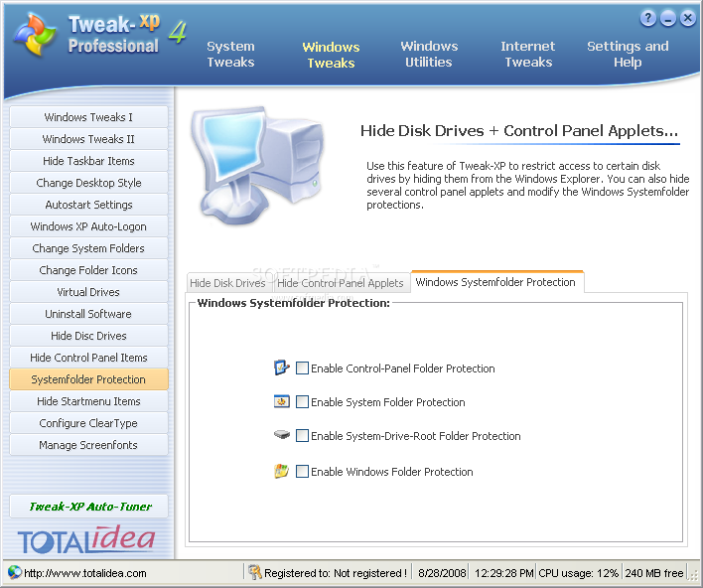Open Windows Tweaks II page
The height and width of the screenshot is (588, 703).
88,139
